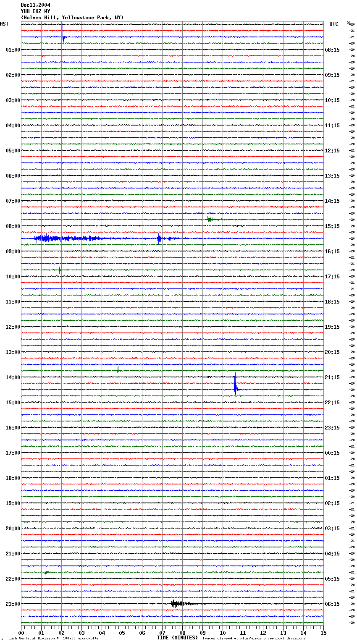Select the 10:00 MST time label

coord(13,277)
